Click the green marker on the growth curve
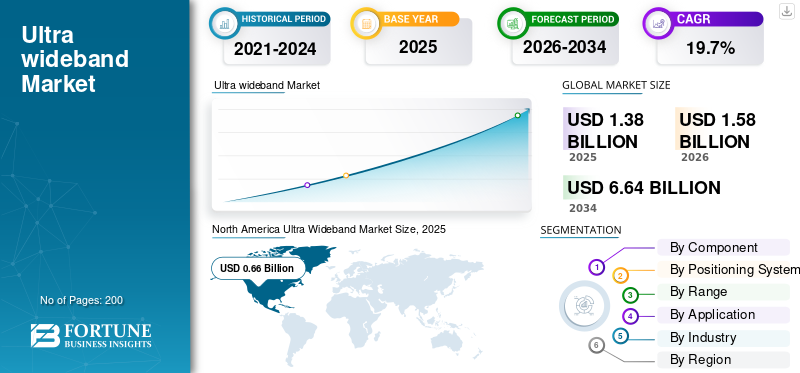Image resolution: width=800 pixels, height=373 pixels. pos(517,115)
